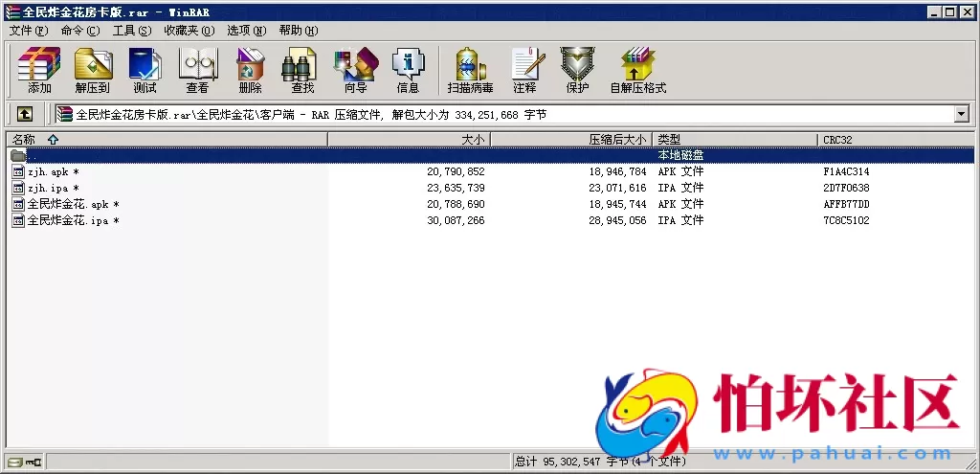Open the 收藏夹 (Favorites) menu
Viewport: 980px width, 474px height.
coord(189,31)
